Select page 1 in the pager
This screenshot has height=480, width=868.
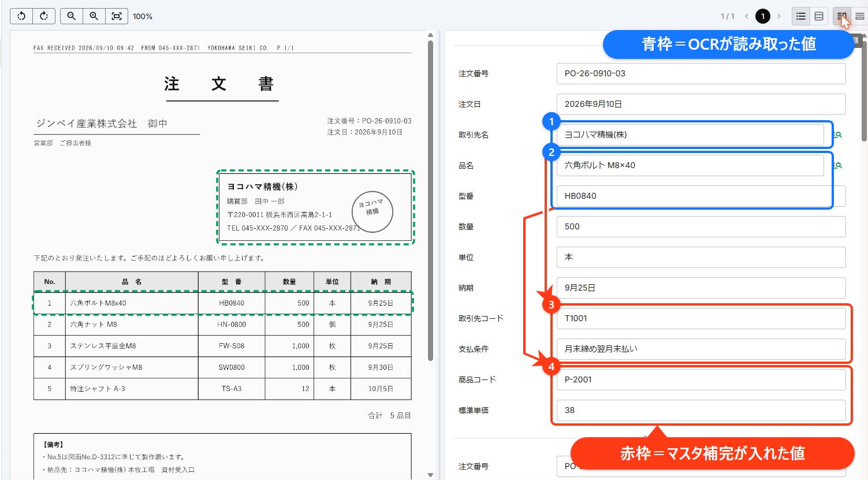763,16
